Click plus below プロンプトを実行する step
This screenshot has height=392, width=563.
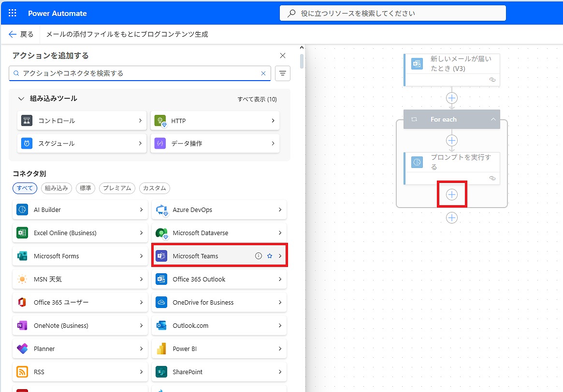coord(451,195)
